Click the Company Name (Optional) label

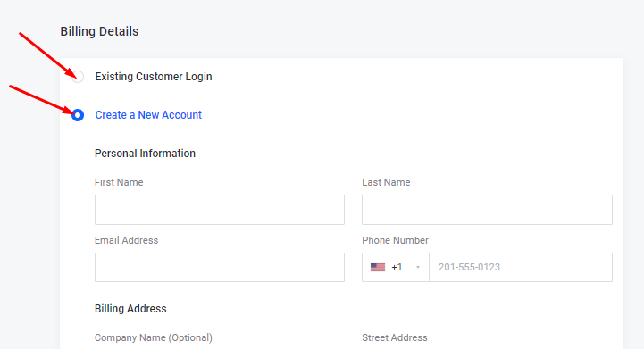154,337
